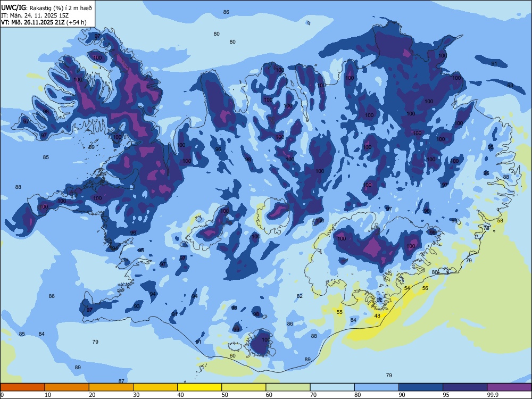Click the humidity value 82 on the map
The height and width of the screenshot is (399, 532).
[x=300, y=296]
